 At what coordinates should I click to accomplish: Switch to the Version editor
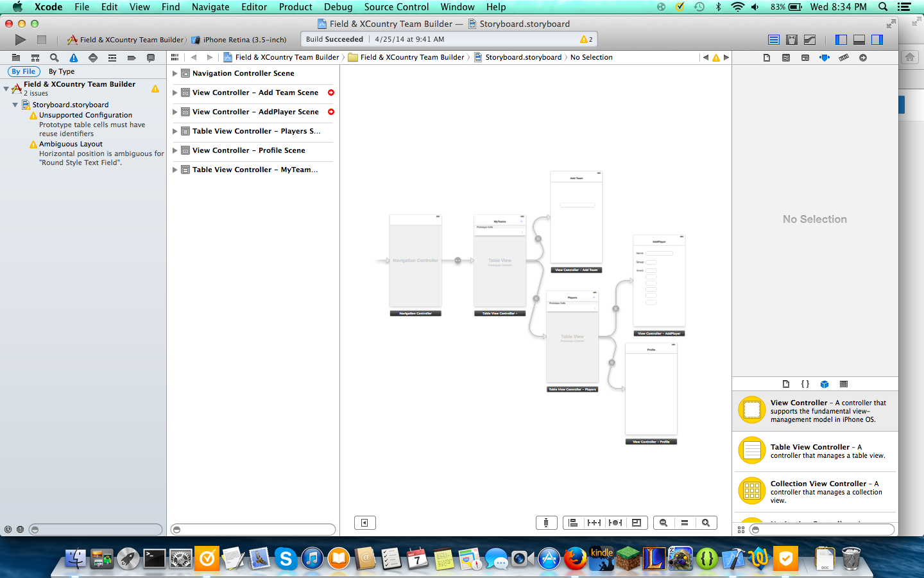[x=810, y=40]
